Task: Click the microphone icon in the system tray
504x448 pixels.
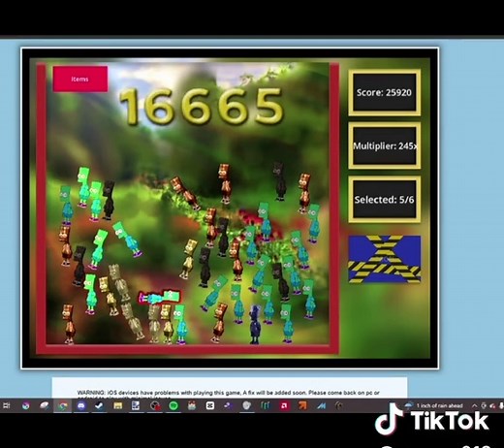Action: (501, 405)
